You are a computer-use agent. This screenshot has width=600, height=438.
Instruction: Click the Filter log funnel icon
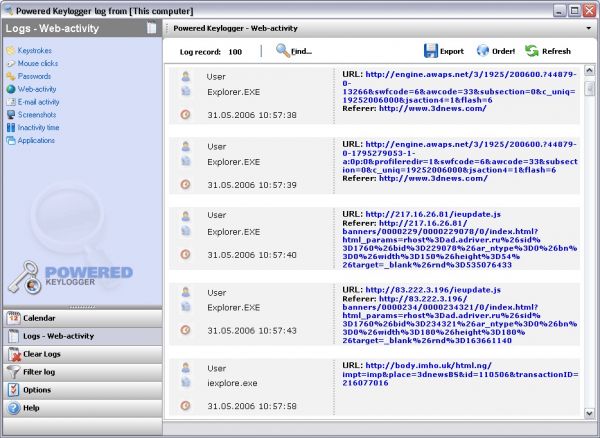[13, 372]
